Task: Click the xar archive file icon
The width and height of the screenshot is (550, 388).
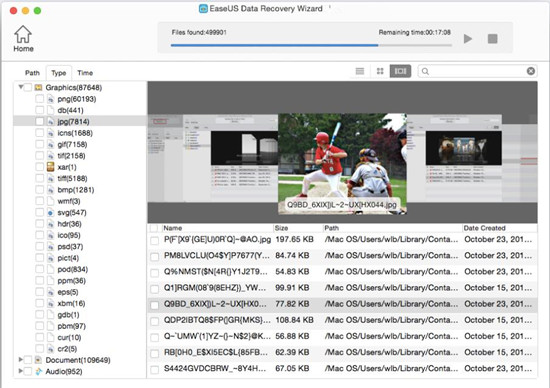Action: [x=51, y=167]
